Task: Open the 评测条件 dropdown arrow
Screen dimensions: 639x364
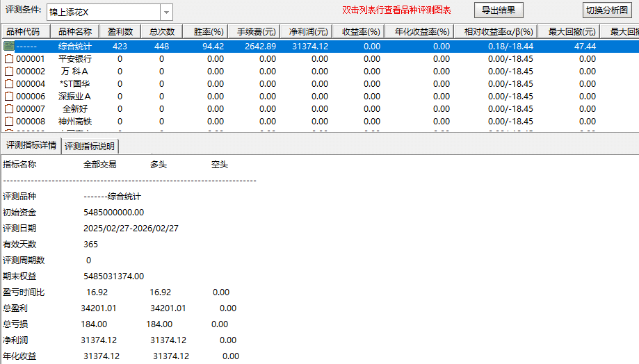Action: click(166, 12)
